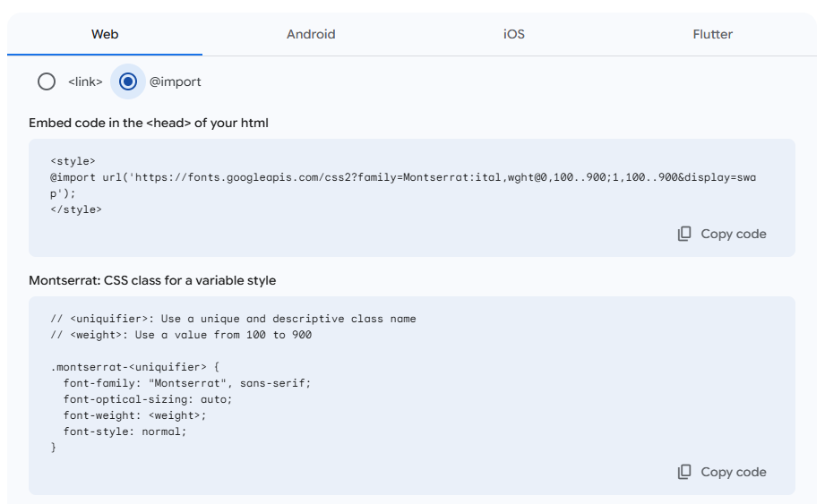Click the font-weight: <weight> line
This screenshot has width=825, height=504.
[x=134, y=415]
